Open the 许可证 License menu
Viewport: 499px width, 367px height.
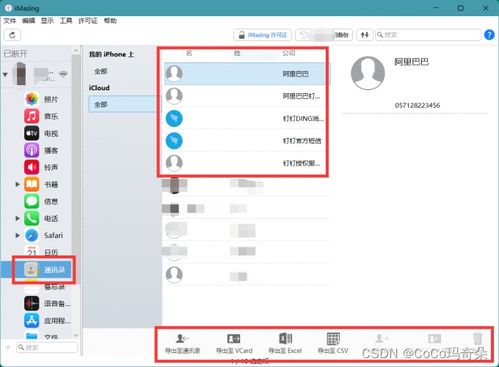pos(88,21)
